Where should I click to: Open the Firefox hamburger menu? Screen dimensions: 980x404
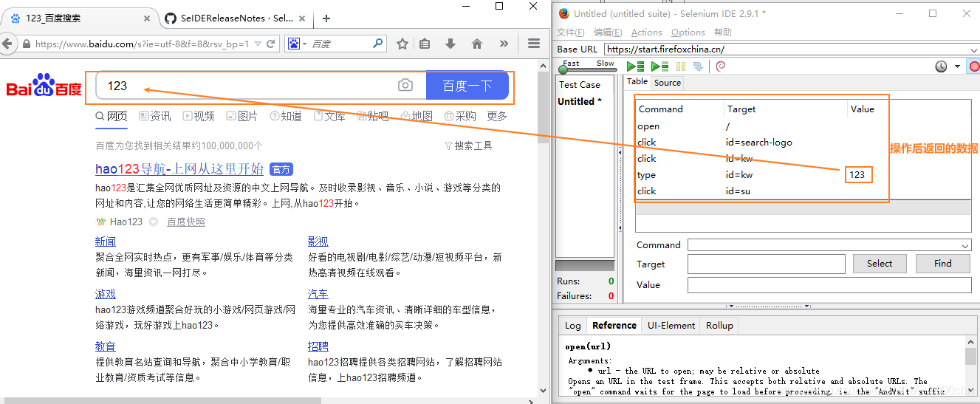pos(534,44)
